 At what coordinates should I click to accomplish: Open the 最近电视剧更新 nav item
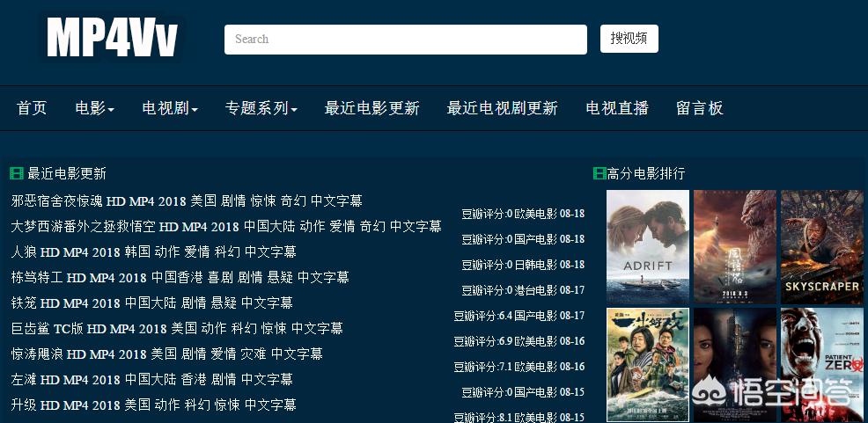502,108
